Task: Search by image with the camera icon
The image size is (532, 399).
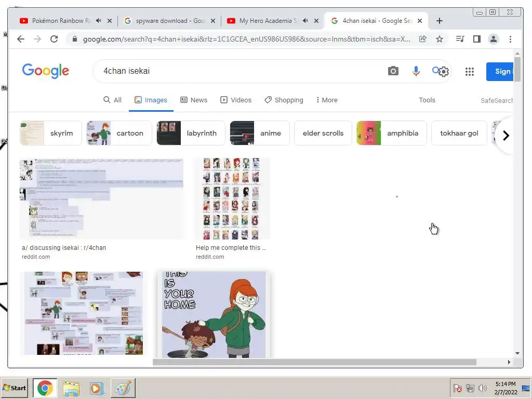Action: pyautogui.click(x=393, y=71)
